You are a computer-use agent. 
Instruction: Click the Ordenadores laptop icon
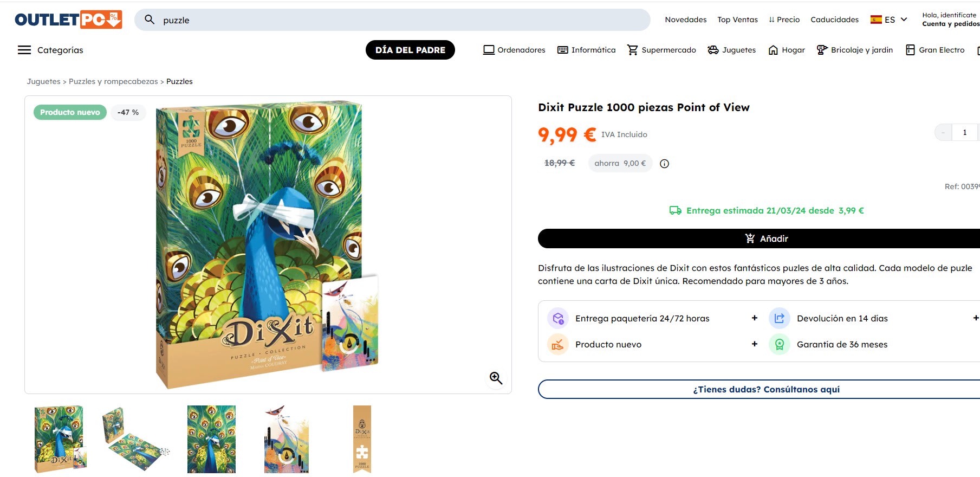tap(489, 50)
